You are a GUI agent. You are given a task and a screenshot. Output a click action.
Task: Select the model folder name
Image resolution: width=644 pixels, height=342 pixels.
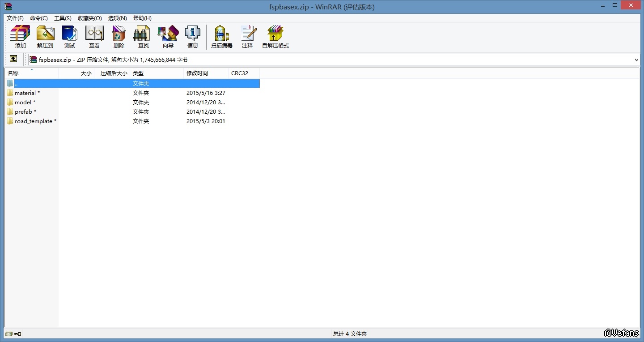tap(25, 102)
